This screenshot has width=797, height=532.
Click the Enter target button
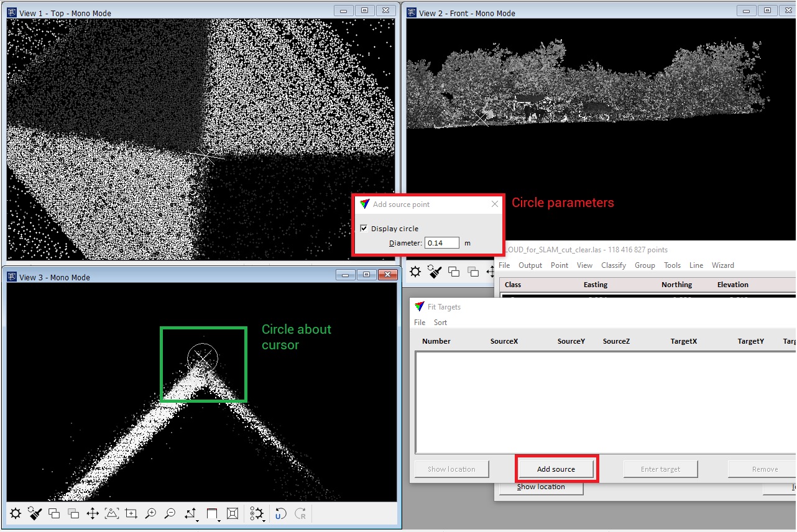[x=660, y=469]
